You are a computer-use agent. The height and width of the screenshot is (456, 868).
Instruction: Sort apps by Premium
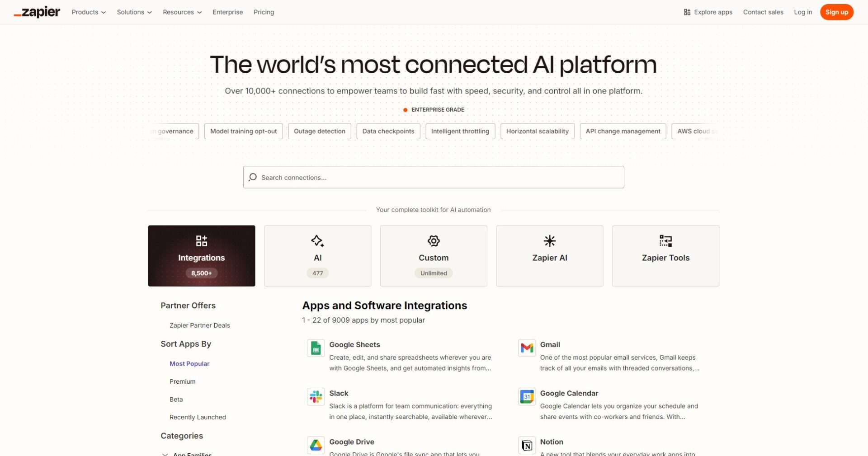(182, 381)
